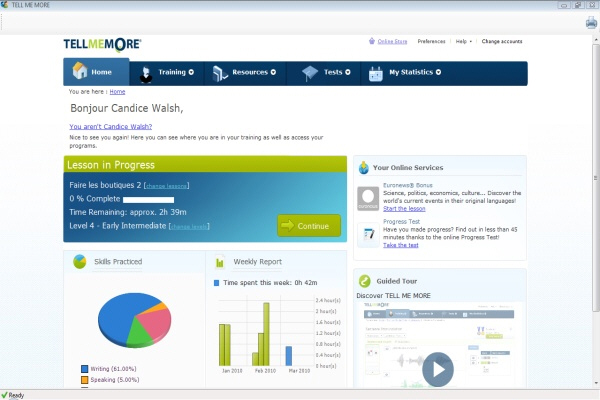Click the Tests graduation cap icon

[x=310, y=73]
